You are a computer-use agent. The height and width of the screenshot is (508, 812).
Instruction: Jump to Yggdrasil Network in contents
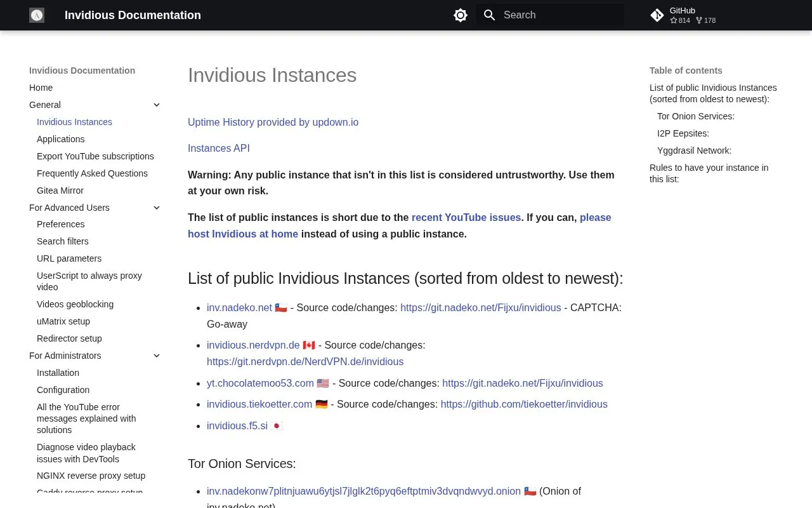pos(694,150)
